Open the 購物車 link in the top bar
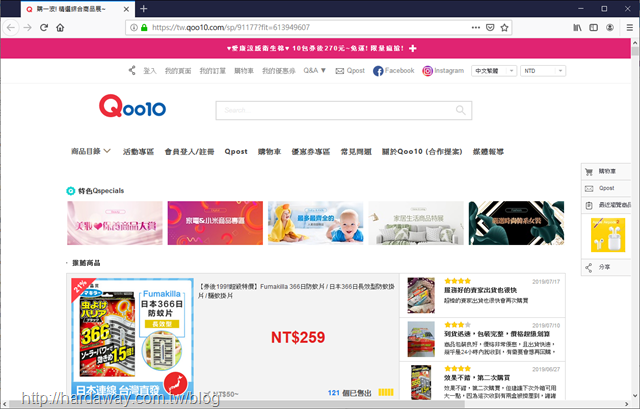 point(244,71)
